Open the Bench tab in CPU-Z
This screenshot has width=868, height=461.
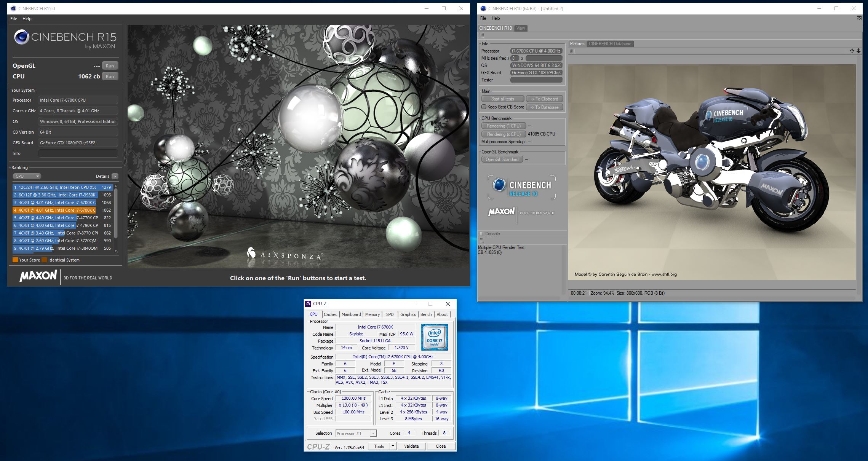(x=426, y=314)
